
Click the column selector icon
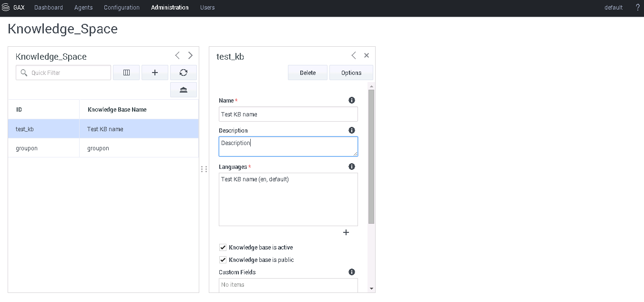click(126, 73)
